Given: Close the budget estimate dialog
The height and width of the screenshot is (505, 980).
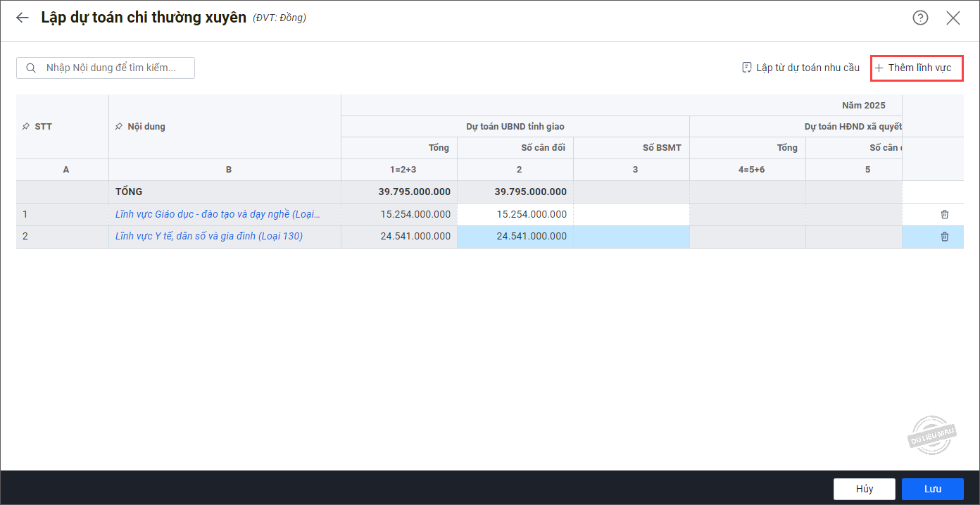Looking at the screenshot, I should coord(953,18).
